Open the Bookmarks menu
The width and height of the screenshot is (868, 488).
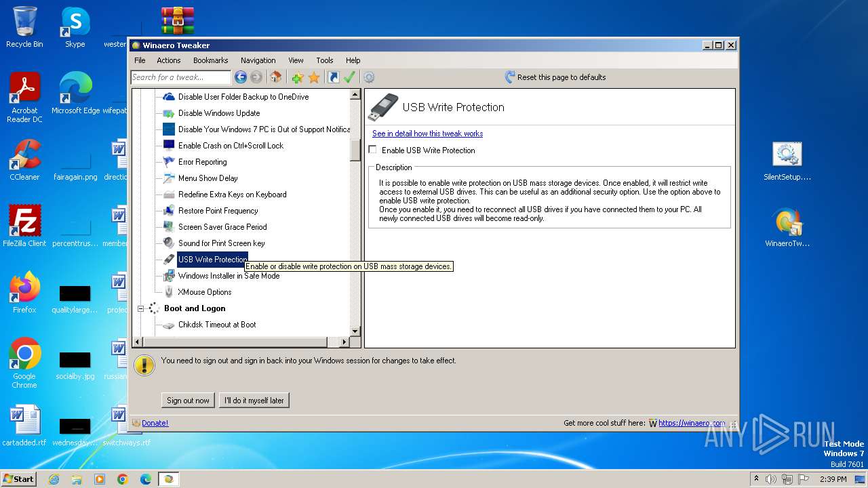pyautogui.click(x=210, y=60)
